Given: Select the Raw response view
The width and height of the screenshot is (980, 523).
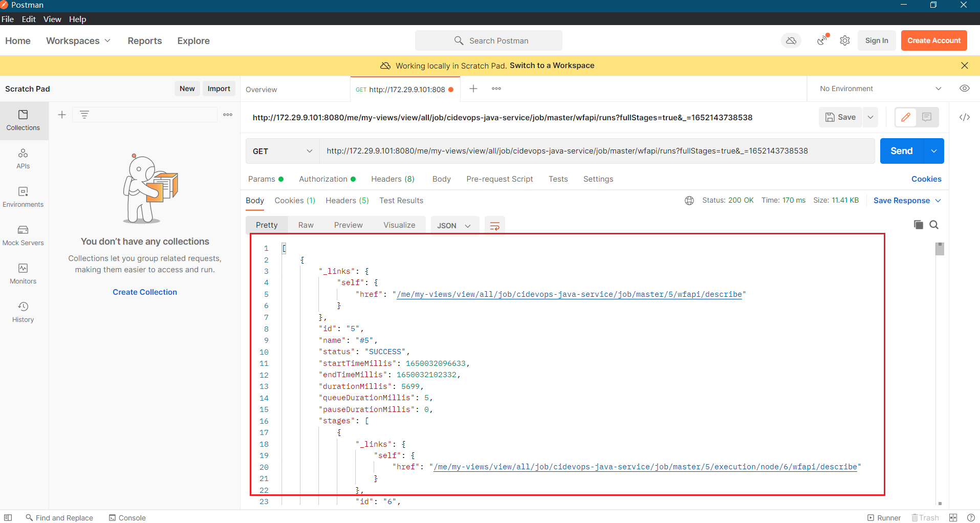Looking at the screenshot, I should pyautogui.click(x=306, y=225).
